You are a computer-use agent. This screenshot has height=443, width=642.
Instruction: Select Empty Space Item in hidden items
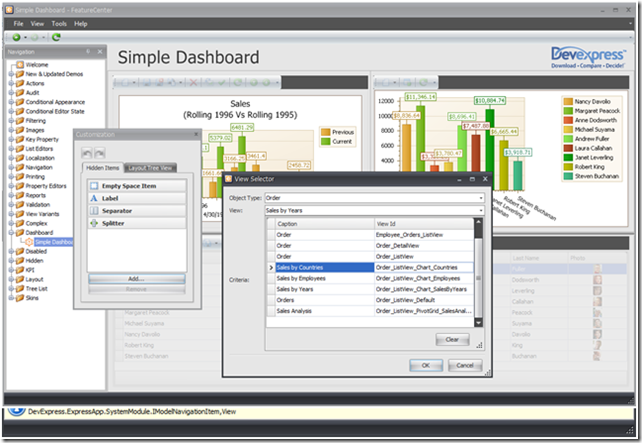click(137, 186)
